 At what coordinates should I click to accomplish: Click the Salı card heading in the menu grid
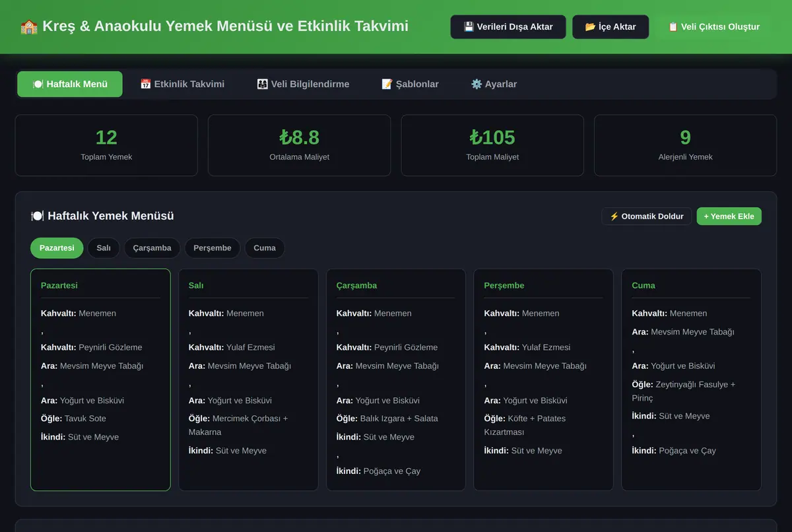point(196,285)
